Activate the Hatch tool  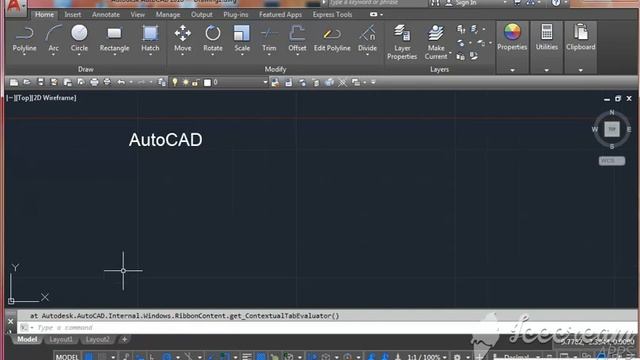pos(150,39)
